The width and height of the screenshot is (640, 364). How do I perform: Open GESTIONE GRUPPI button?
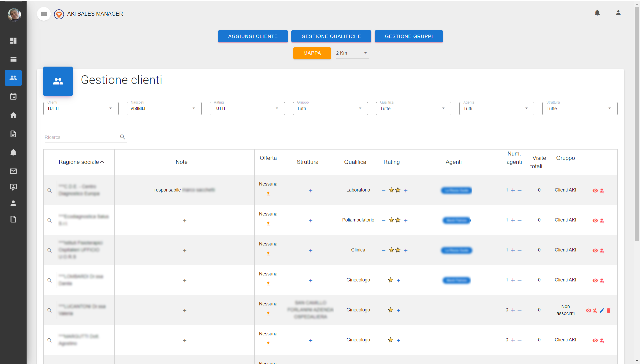409,36
